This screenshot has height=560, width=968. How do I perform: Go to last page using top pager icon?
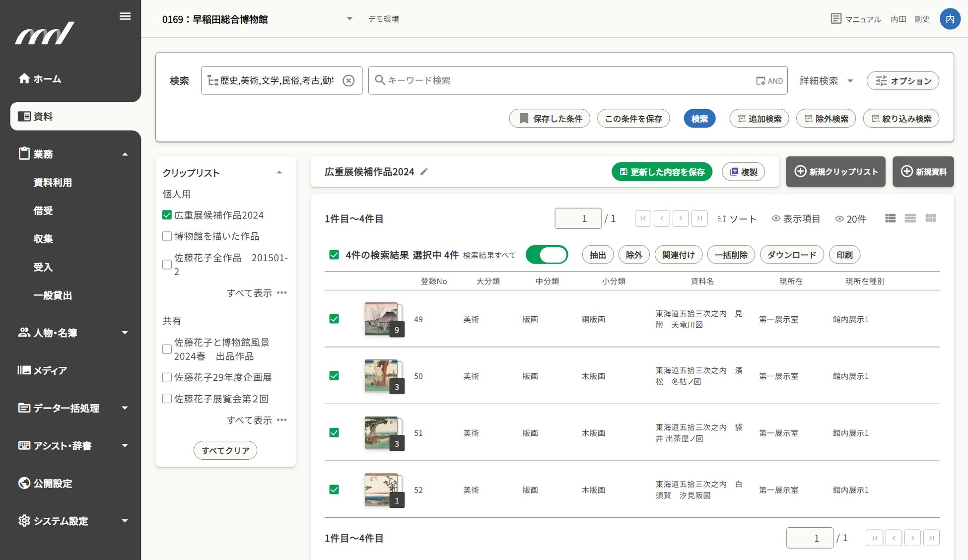tap(699, 218)
